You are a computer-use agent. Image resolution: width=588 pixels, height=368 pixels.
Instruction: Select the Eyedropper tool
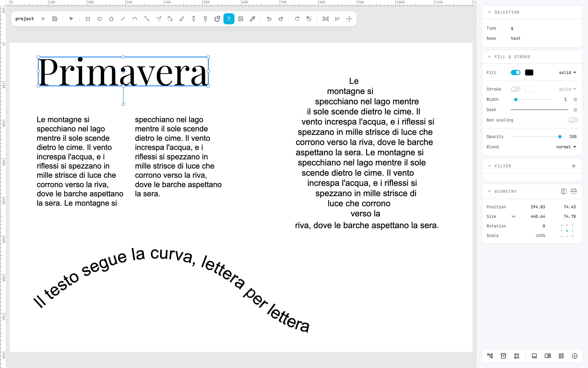click(x=252, y=19)
